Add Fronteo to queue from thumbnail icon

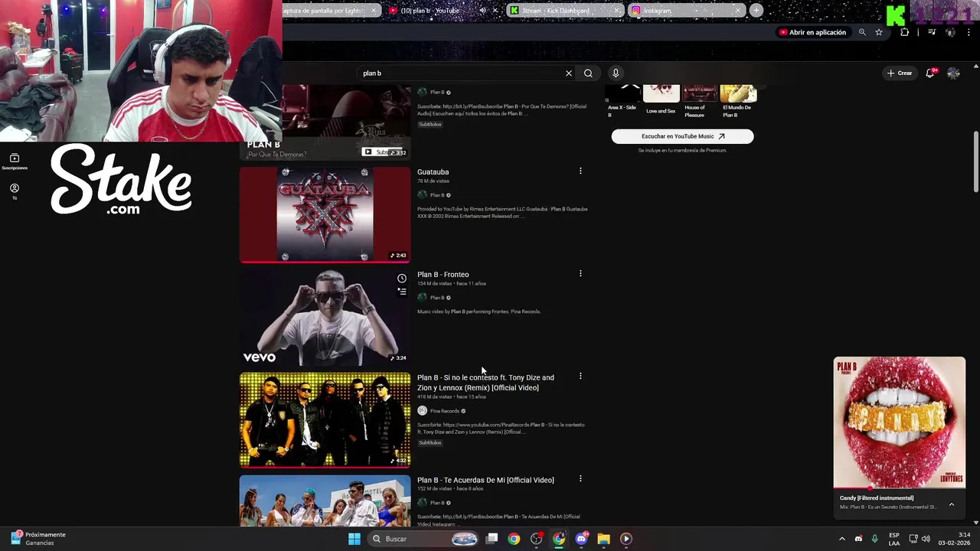402,292
